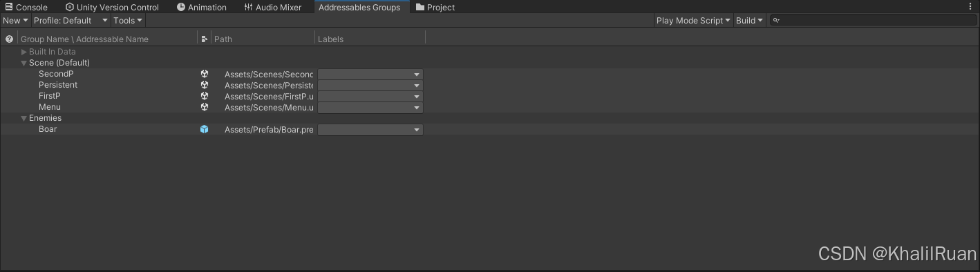Open the Labels dropdown for SecondP
Image resolution: width=980 pixels, height=272 pixels.
pos(370,74)
